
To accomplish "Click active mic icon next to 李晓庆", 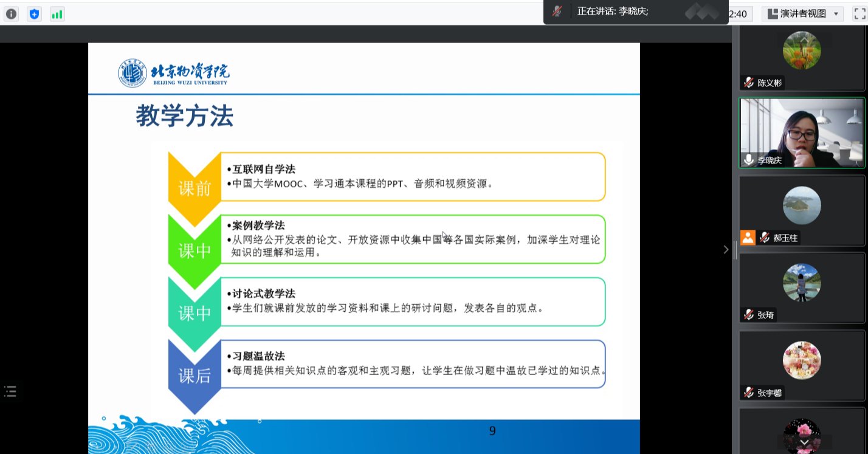I will (x=749, y=160).
